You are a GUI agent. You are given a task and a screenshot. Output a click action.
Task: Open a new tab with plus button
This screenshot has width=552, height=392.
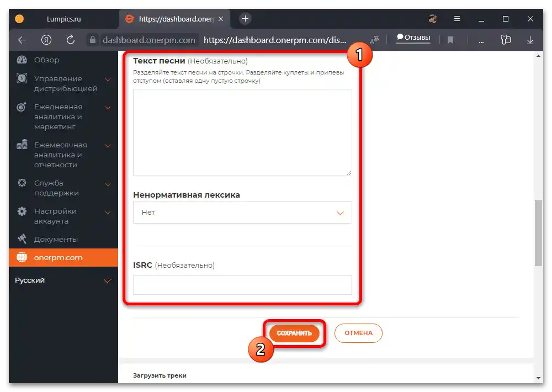point(246,18)
